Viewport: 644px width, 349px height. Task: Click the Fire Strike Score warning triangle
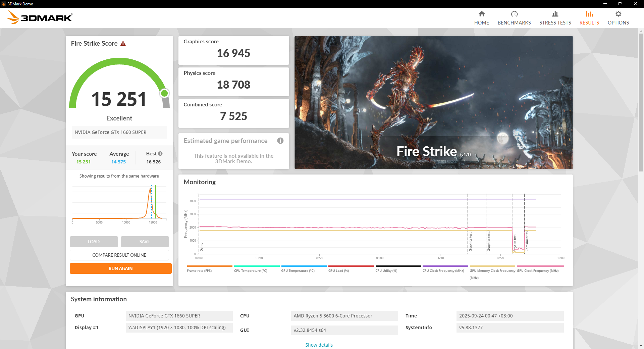pyautogui.click(x=123, y=44)
